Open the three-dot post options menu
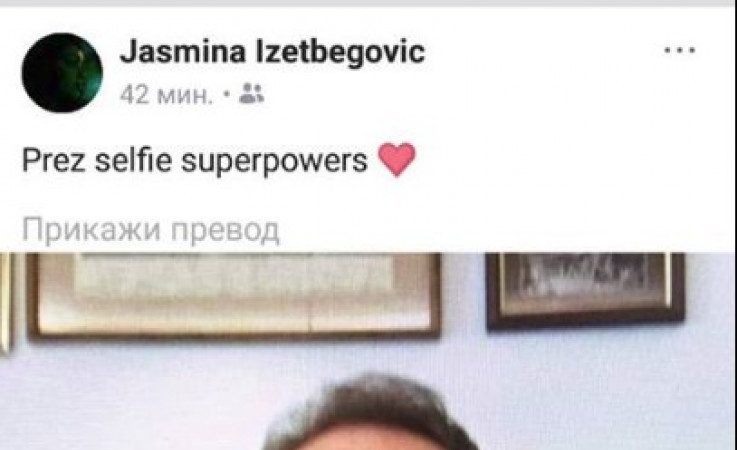 [x=679, y=50]
